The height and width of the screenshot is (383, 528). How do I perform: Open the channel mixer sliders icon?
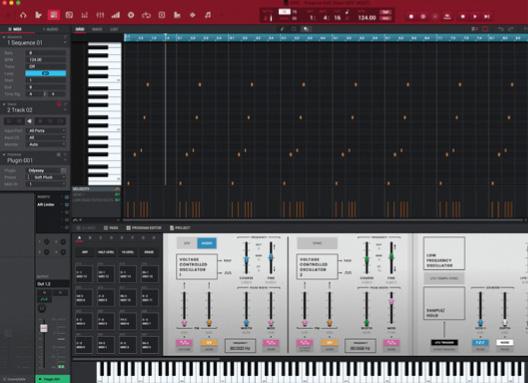pos(100,15)
